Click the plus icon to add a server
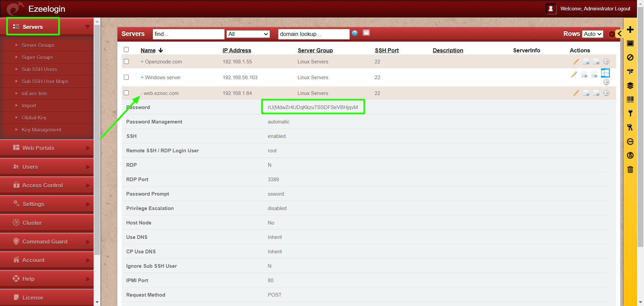This screenshot has width=644, height=306. click(630, 30)
